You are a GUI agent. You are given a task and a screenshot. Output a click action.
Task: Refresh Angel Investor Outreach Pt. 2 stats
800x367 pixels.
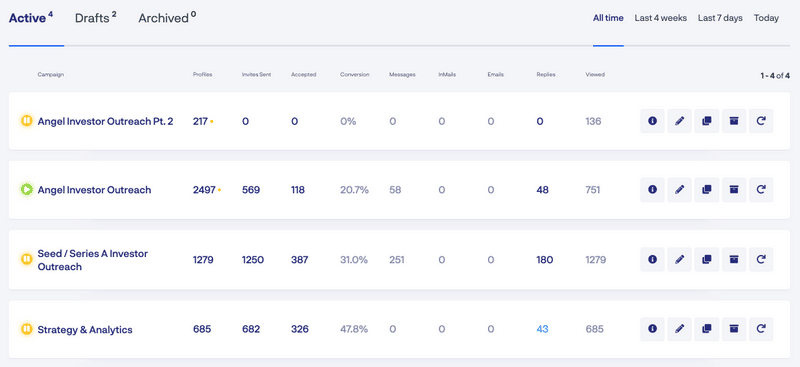pyautogui.click(x=761, y=121)
